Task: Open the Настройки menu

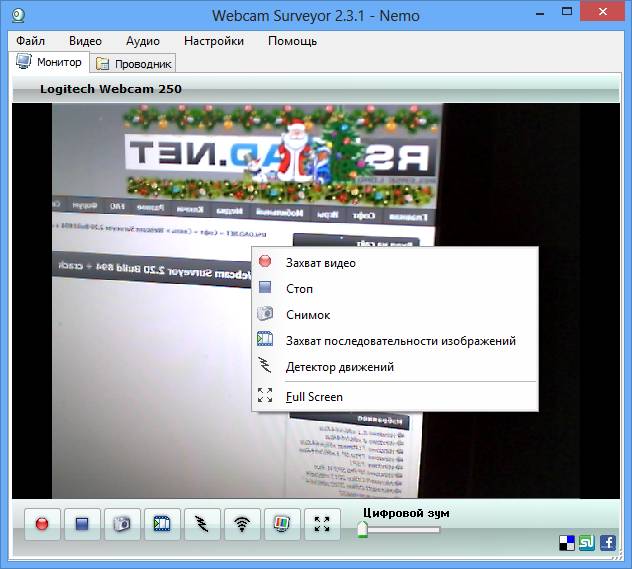Action: (x=214, y=41)
